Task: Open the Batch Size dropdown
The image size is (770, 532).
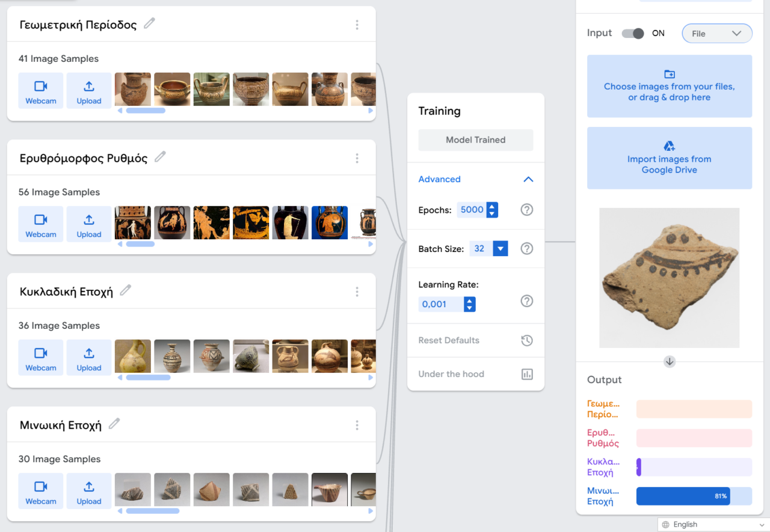Action: pos(500,248)
